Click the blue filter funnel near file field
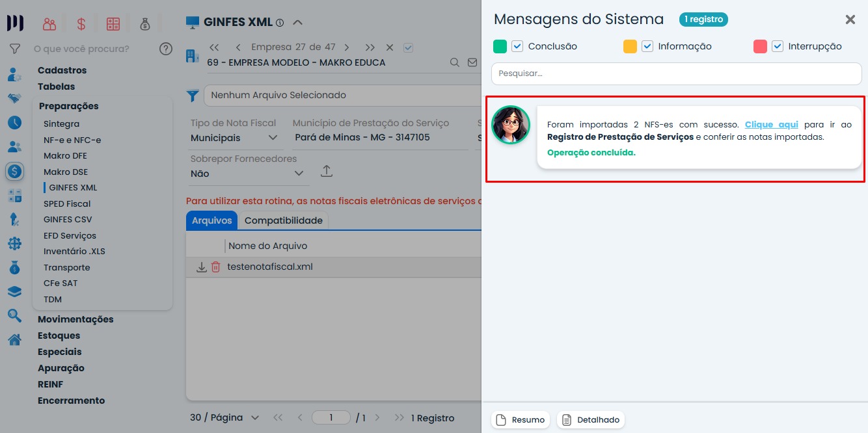868x433 pixels. click(x=193, y=96)
